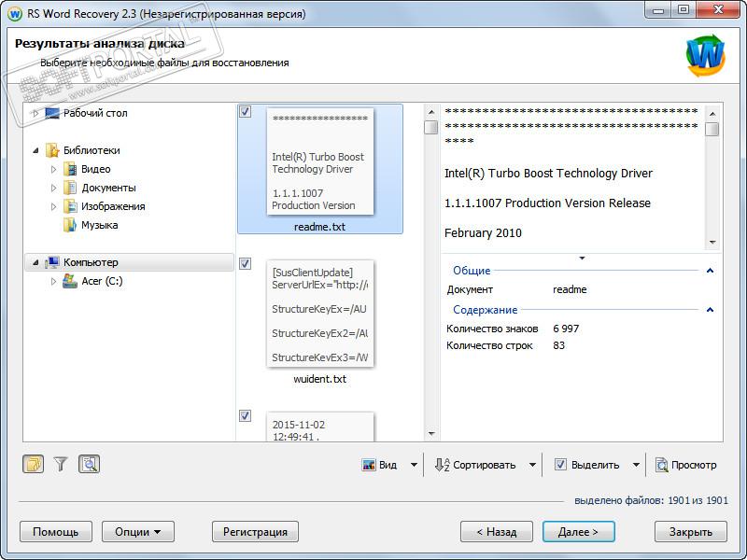This screenshot has height=560, width=747.
Task: Click the folder view icon in bottom toolbar
Action: [33, 464]
